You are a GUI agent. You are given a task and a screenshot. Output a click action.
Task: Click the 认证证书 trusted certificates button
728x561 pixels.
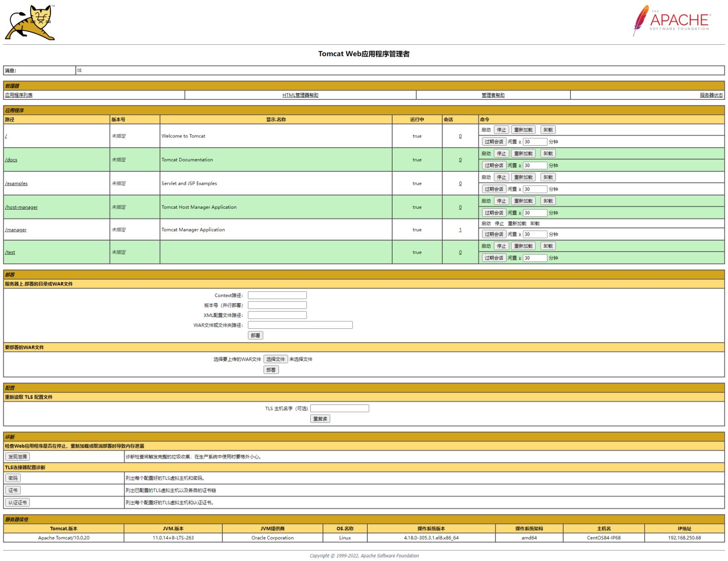[x=18, y=502]
